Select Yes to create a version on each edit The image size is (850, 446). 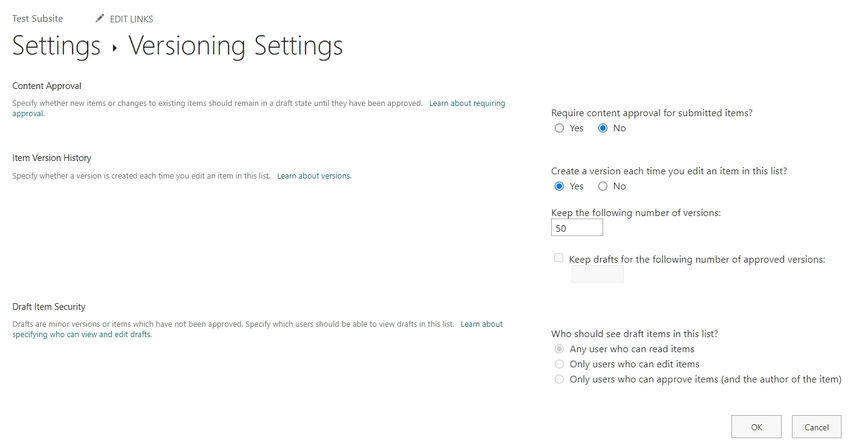[x=559, y=186]
